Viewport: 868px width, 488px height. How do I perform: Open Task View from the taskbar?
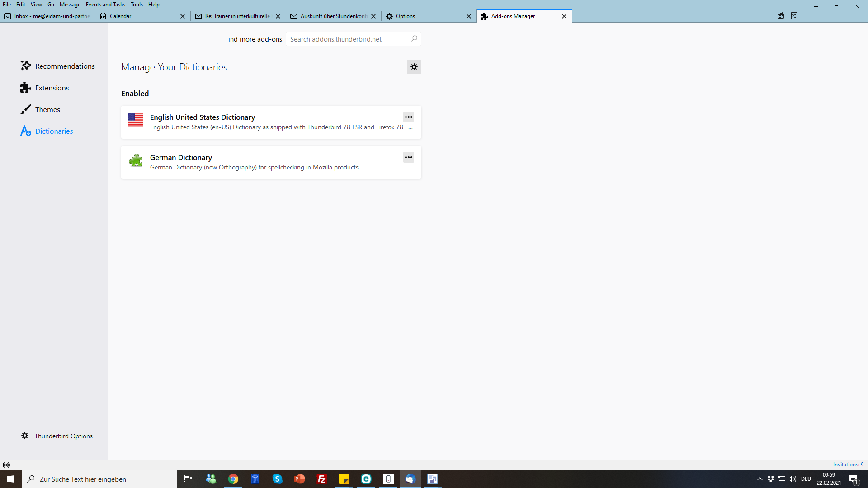pos(188,479)
